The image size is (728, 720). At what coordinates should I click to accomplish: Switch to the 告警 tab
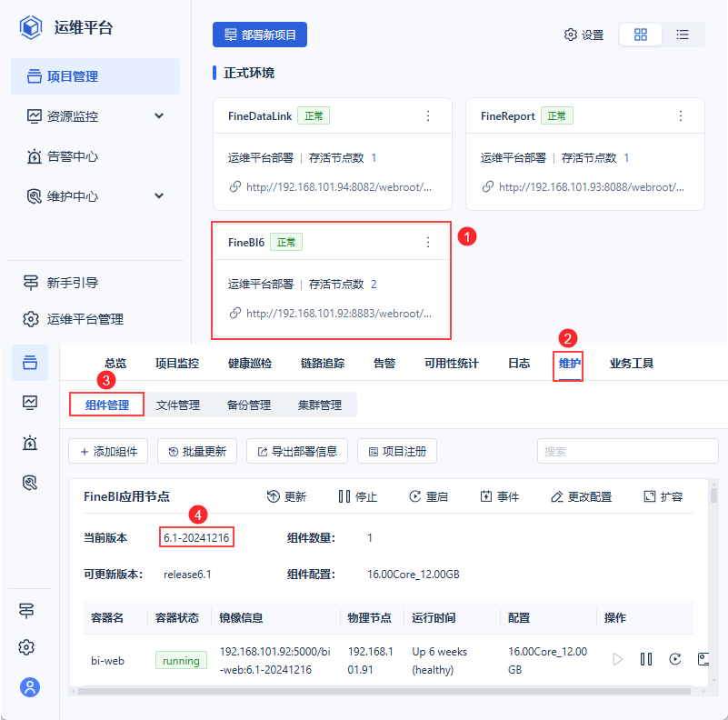pos(384,364)
